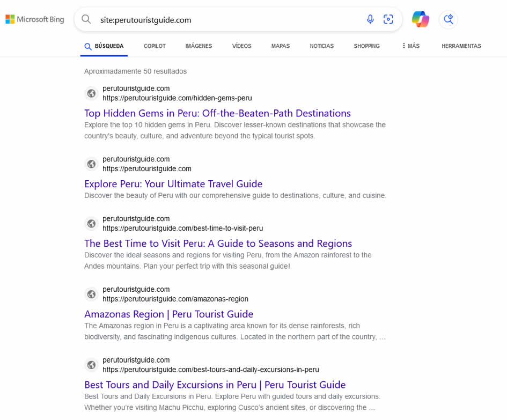Switch to the Copilot tab
This screenshot has width=507, height=420.
tap(155, 46)
